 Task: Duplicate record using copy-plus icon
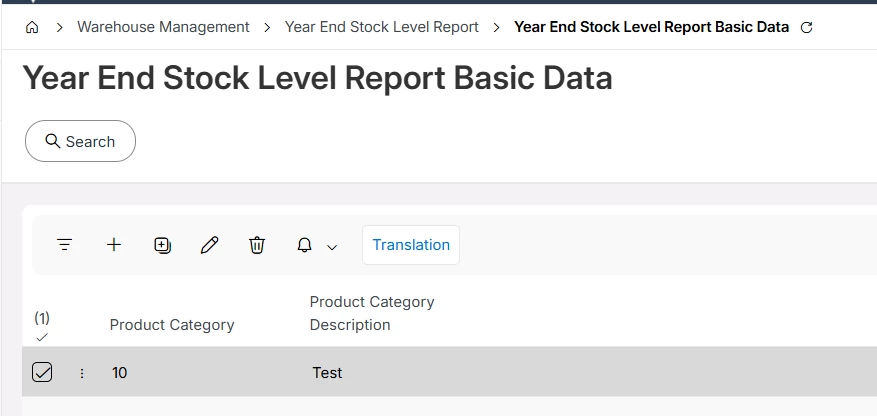tap(162, 245)
